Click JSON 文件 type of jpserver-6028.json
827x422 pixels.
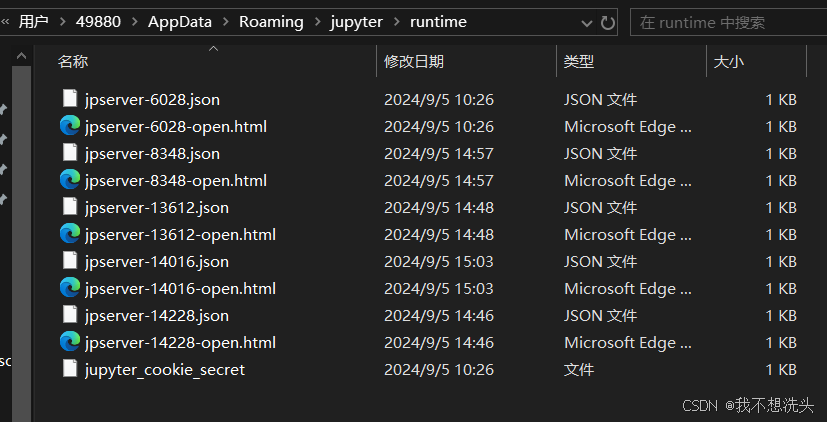(600, 99)
